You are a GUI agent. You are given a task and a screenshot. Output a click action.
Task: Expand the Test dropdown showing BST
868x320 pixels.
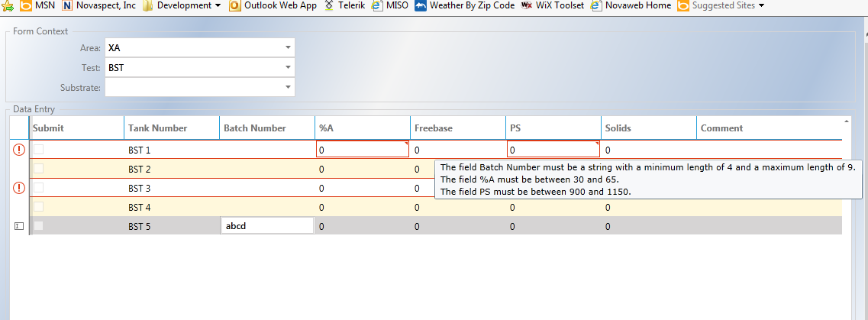click(288, 68)
